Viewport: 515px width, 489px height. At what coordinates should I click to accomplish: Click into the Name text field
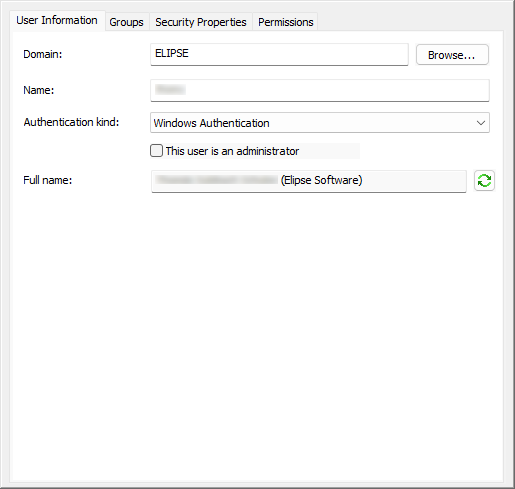tap(320, 90)
